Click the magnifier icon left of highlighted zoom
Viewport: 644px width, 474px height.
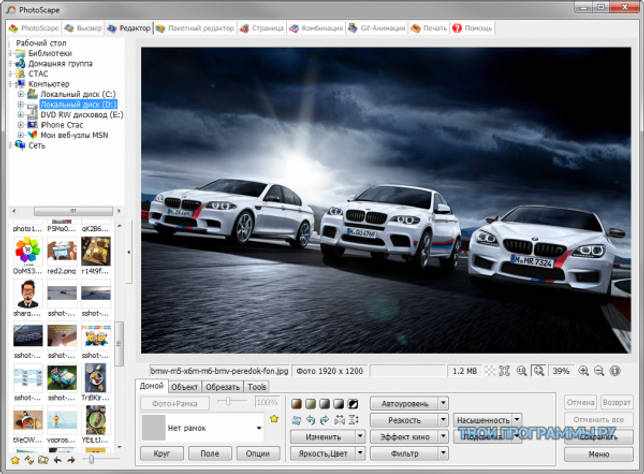[x=522, y=371]
